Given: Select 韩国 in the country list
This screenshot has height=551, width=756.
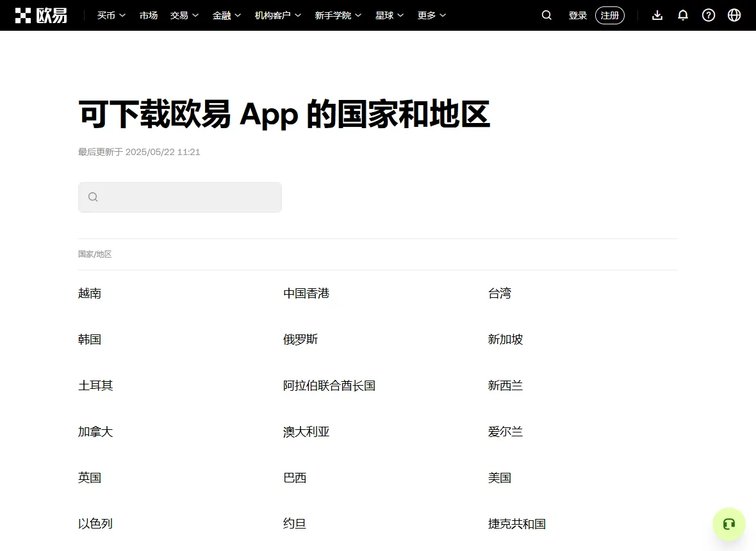Looking at the screenshot, I should click(90, 340).
